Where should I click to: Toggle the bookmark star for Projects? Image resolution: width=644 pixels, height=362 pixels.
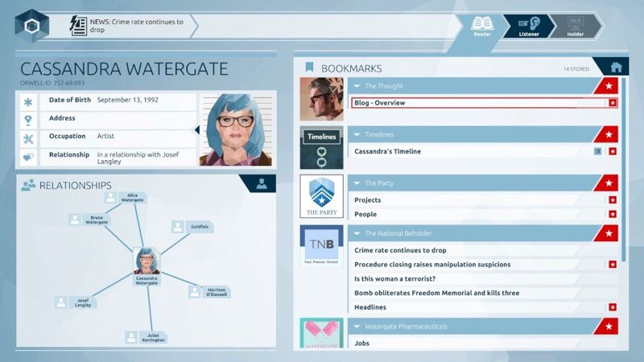(x=613, y=200)
